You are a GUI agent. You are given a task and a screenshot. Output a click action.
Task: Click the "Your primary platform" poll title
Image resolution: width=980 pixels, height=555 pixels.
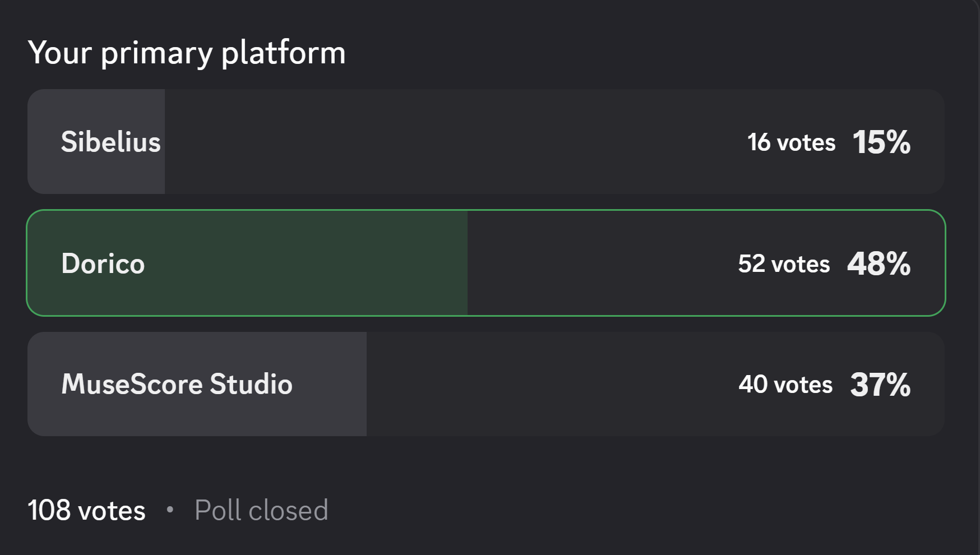187,53
